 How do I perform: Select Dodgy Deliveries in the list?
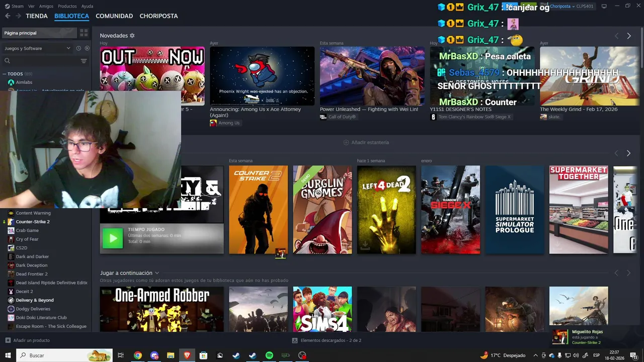pyautogui.click(x=33, y=309)
